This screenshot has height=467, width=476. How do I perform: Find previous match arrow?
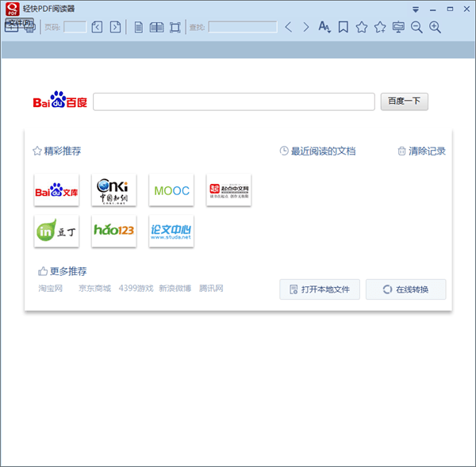pyautogui.click(x=289, y=27)
